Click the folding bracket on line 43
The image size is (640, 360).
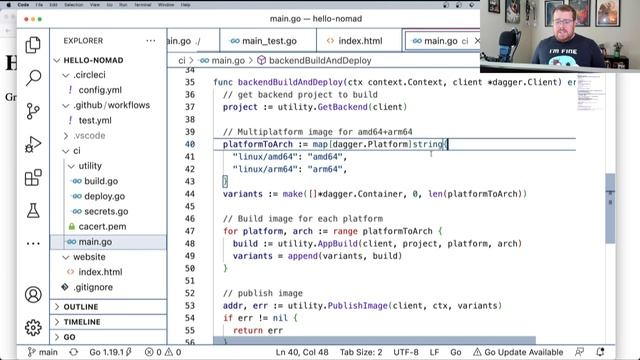point(225,181)
